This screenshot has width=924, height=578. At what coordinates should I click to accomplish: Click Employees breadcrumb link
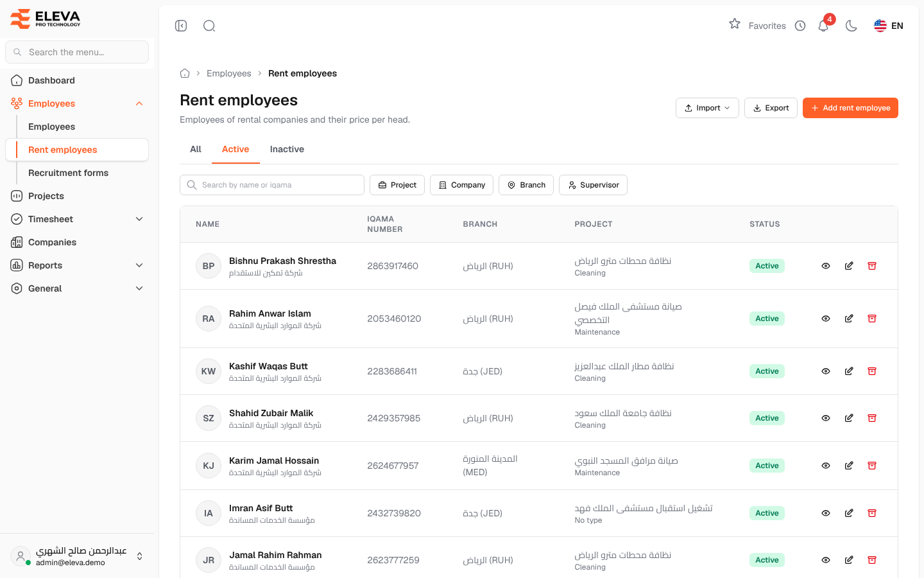click(229, 73)
